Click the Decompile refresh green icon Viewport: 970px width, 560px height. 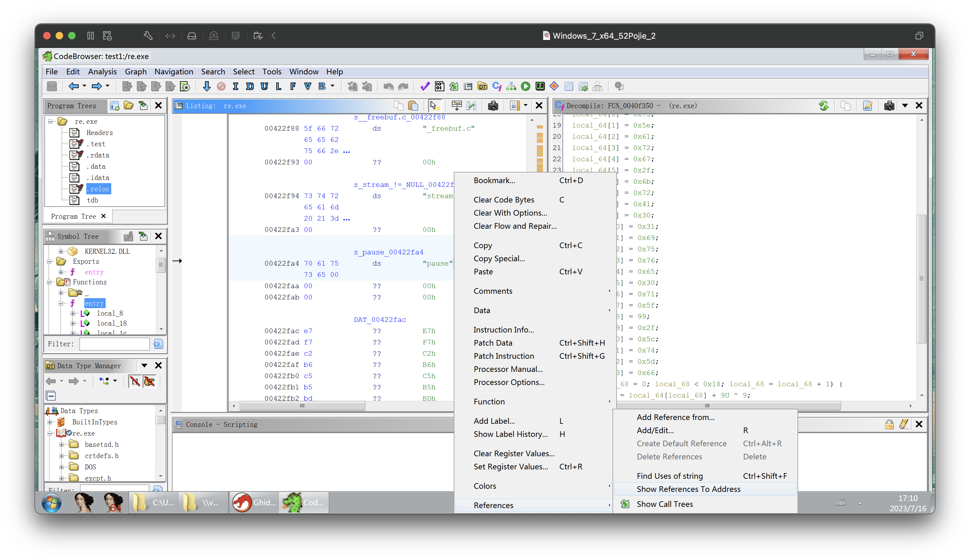(x=823, y=105)
